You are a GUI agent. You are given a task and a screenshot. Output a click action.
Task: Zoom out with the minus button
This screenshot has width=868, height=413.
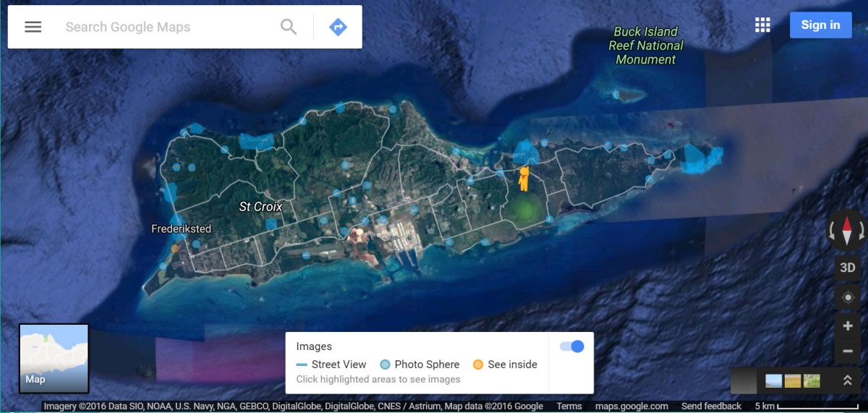847,352
